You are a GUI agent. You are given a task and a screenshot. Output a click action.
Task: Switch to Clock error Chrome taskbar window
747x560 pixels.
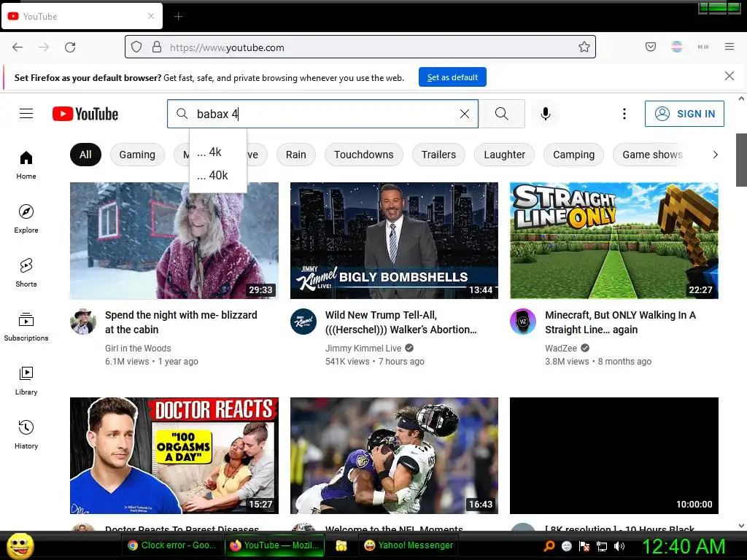click(x=172, y=545)
